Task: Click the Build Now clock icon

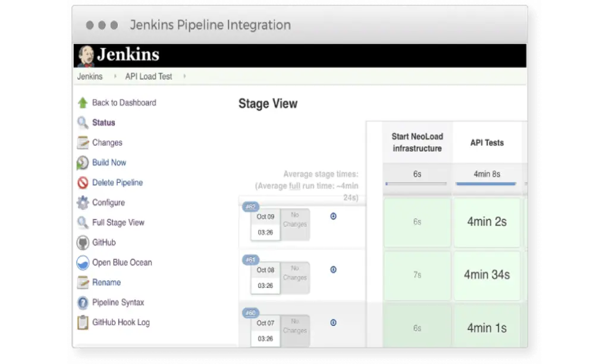Action: click(82, 163)
